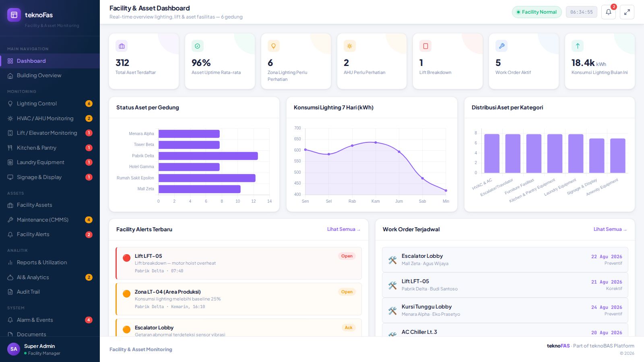Click the 'Facility Manager' role label
This screenshot has width=644, height=362.
44,354
